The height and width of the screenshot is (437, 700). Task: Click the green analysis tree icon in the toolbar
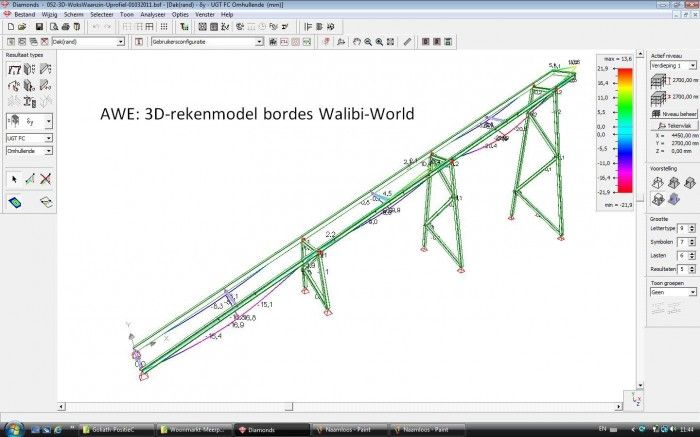pyautogui.click(x=184, y=27)
